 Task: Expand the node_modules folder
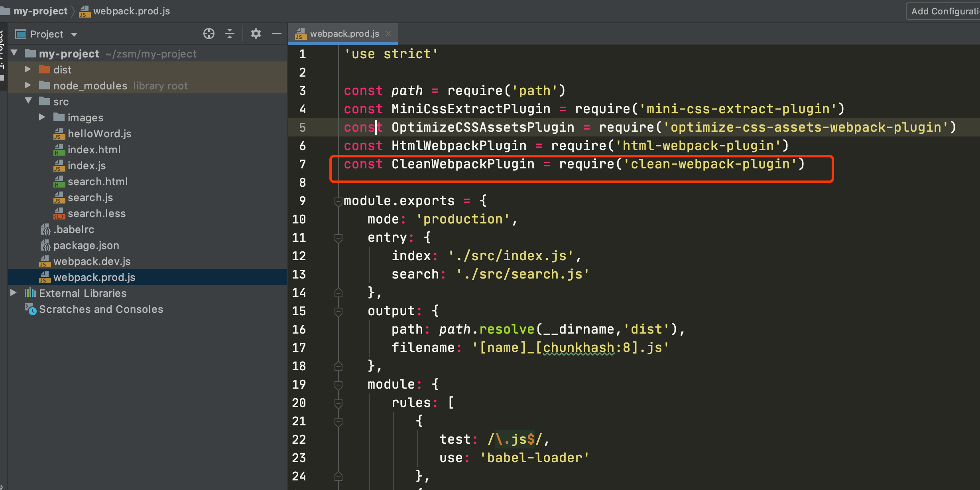coord(28,85)
